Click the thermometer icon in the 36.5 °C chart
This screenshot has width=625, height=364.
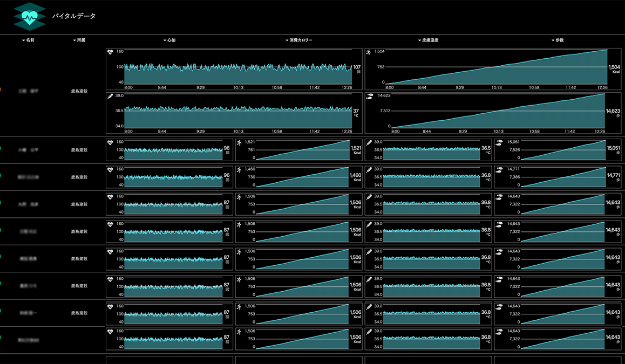(x=369, y=142)
